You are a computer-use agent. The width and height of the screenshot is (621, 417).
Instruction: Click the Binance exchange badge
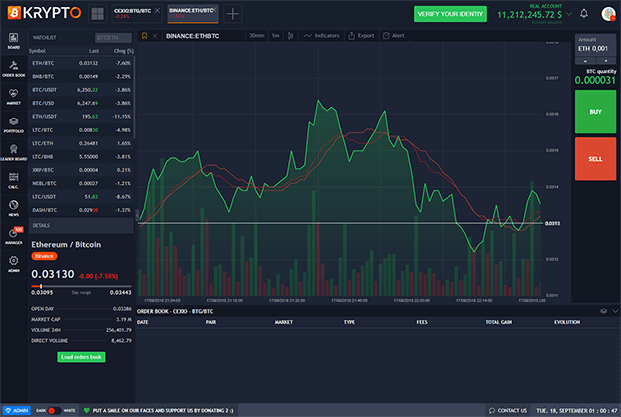click(44, 256)
